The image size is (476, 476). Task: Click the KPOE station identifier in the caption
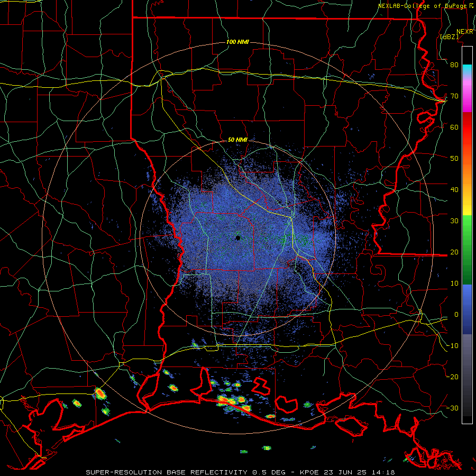(310, 472)
